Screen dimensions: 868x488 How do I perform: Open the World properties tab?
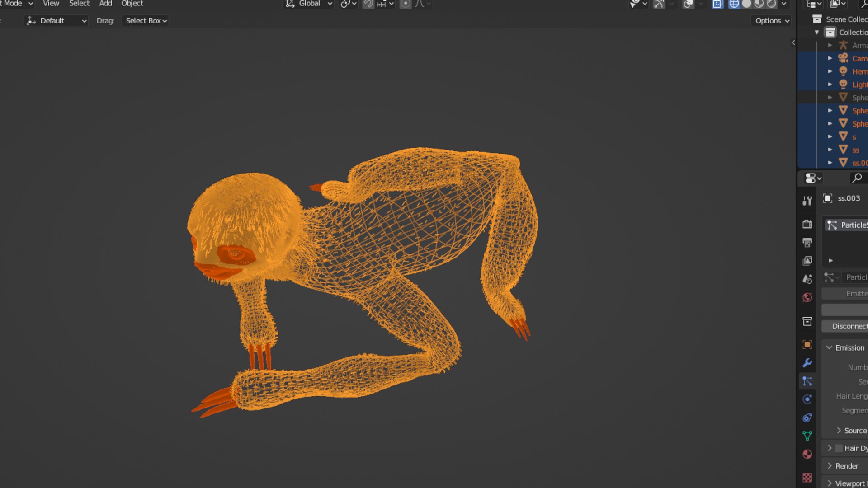click(807, 297)
